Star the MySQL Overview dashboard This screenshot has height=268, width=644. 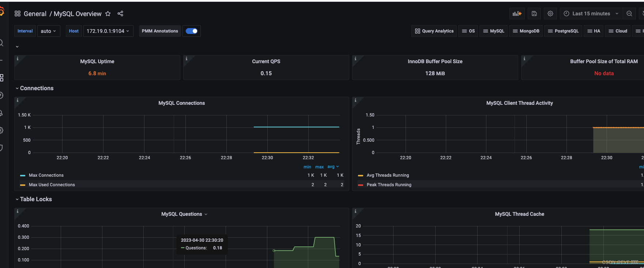click(108, 14)
